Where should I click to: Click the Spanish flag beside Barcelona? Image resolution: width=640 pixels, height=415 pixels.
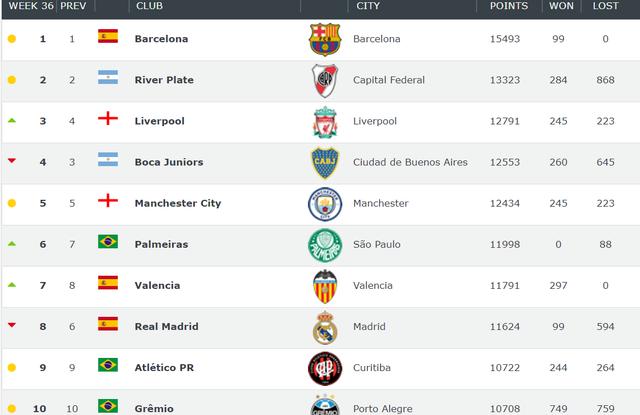[108, 38]
